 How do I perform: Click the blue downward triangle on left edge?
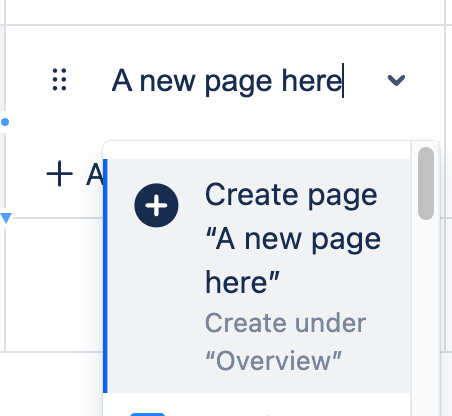point(6,218)
